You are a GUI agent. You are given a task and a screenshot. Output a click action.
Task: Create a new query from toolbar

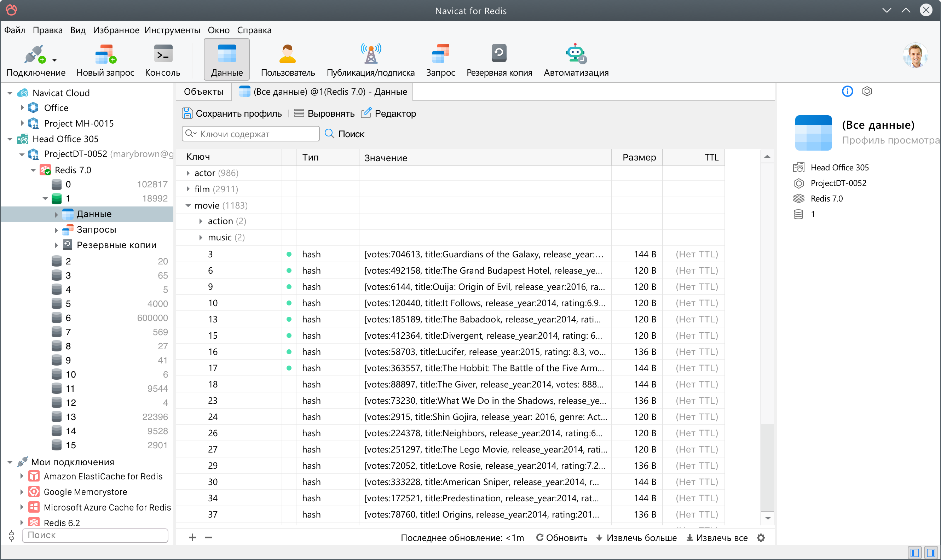105,60
